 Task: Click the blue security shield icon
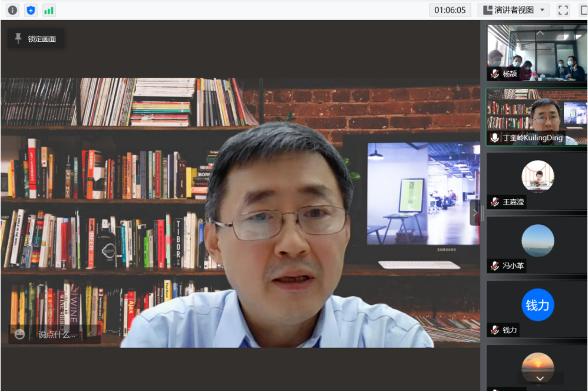pyautogui.click(x=31, y=10)
